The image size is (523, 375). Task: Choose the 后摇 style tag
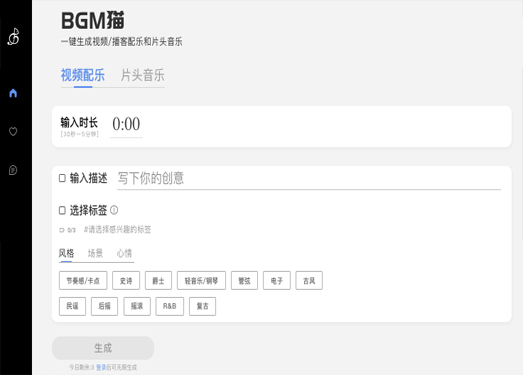coord(104,306)
